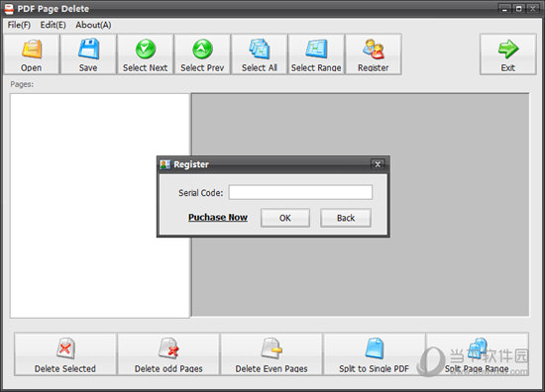Follow the Puchase Now link
The width and height of the screenshot is (545, 392).
218,218
